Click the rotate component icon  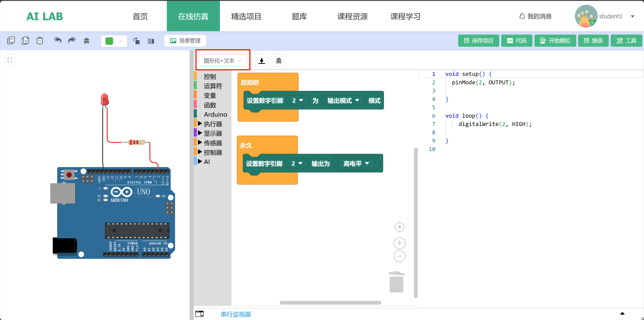click(136, 40)
